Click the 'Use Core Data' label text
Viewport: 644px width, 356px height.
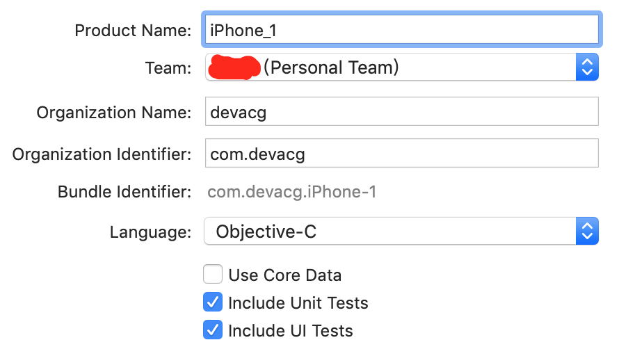(284, 275)
